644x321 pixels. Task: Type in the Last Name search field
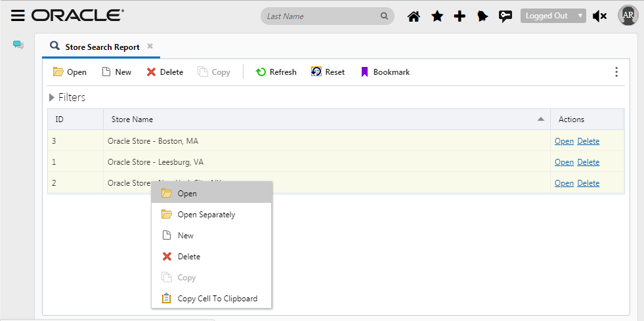[x=322, y=16]
